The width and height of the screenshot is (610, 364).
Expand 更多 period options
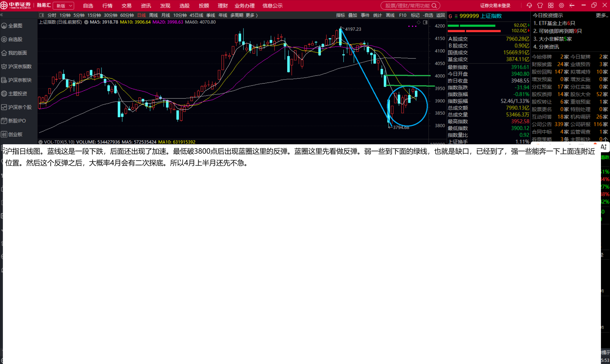click(x=252, y=15)
